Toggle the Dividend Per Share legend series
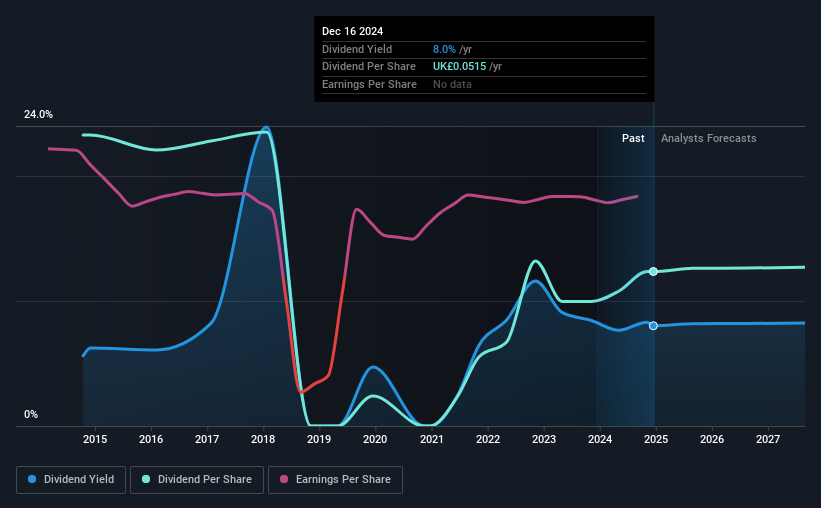Screen dimensions: 821x508 click(197, 480)
